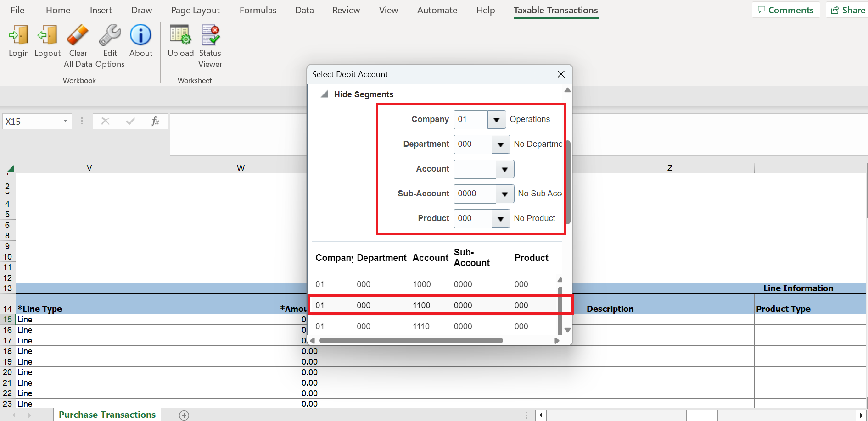
Task: Click the Insert Function fx icon
Action: 155,121
